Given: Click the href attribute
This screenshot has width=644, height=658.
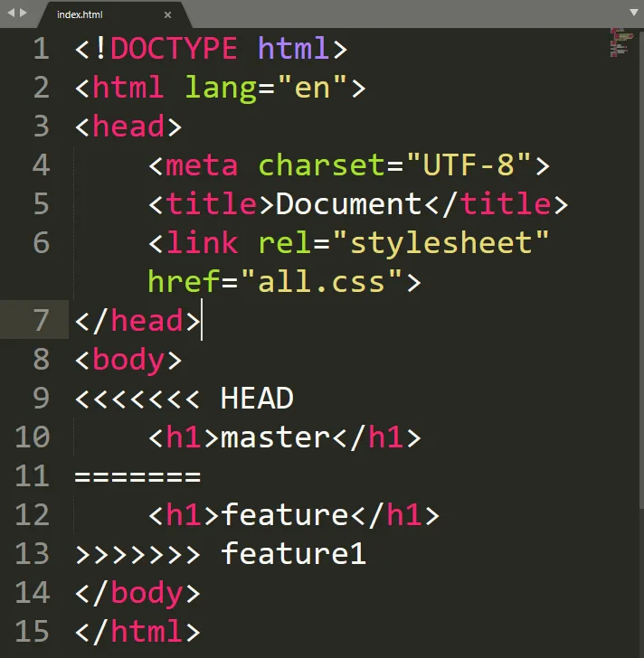Looking at the screenshot, I should [184, 282].
